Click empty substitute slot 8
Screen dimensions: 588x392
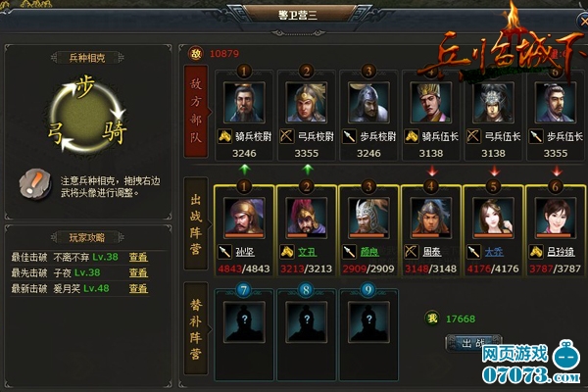(307, 322)
